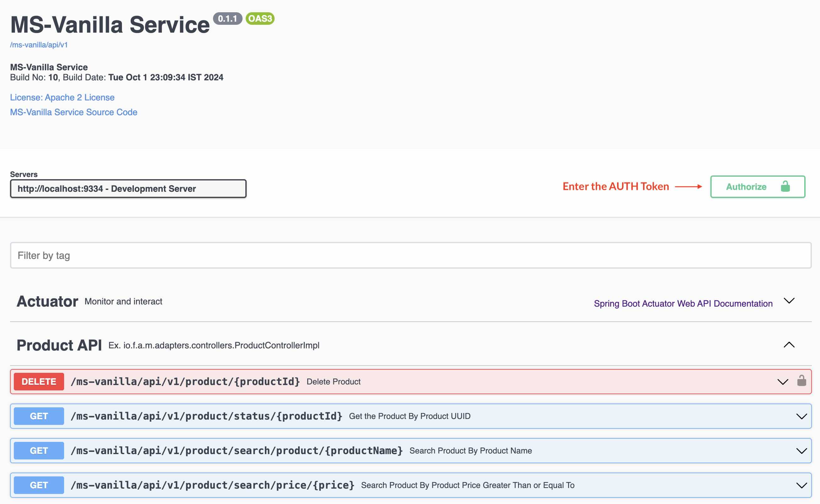Screen dimensions: 820x504
Task: Collapse the Product API section chevron
Action: (x=789, y=345)
